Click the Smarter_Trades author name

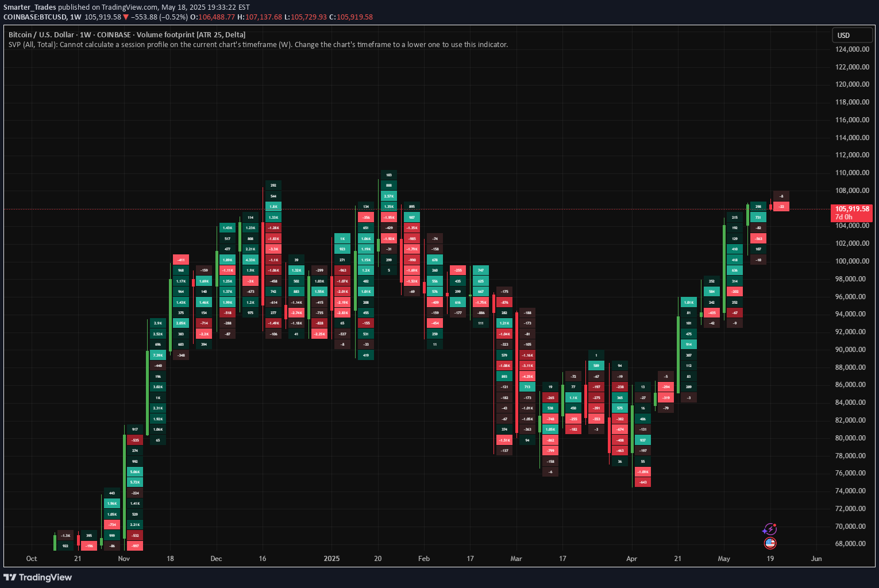click(x=30, y=7)
